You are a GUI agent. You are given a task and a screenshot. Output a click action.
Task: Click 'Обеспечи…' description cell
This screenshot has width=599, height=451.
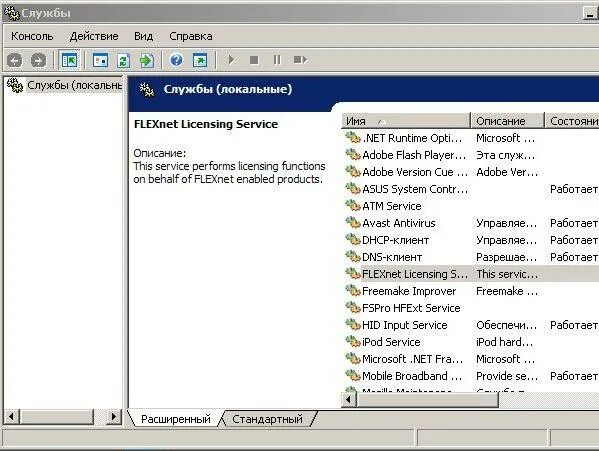tap(506, 325)
